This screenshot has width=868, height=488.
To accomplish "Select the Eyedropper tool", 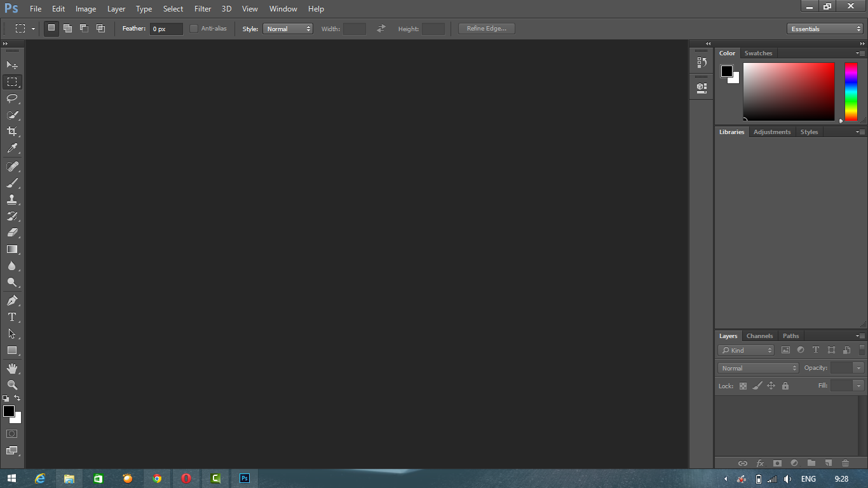I will click(x=12, y=148).
